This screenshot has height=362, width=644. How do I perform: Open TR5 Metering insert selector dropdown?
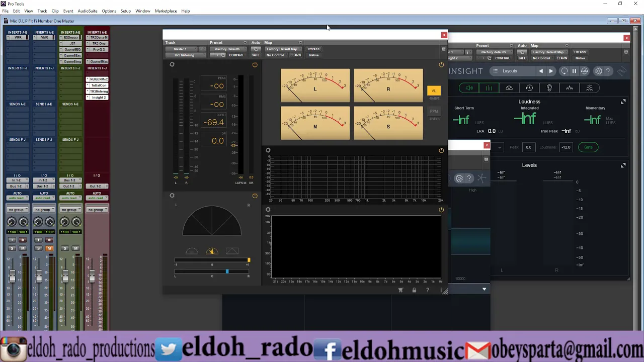pyautogui.click(x=185, y=55)
